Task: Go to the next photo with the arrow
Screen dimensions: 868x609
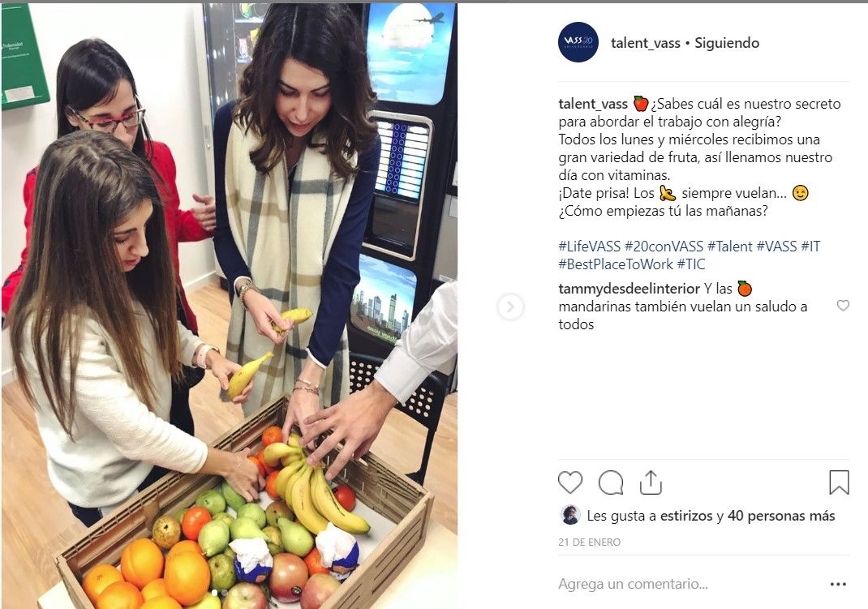Action: click(x=510, y=307)
